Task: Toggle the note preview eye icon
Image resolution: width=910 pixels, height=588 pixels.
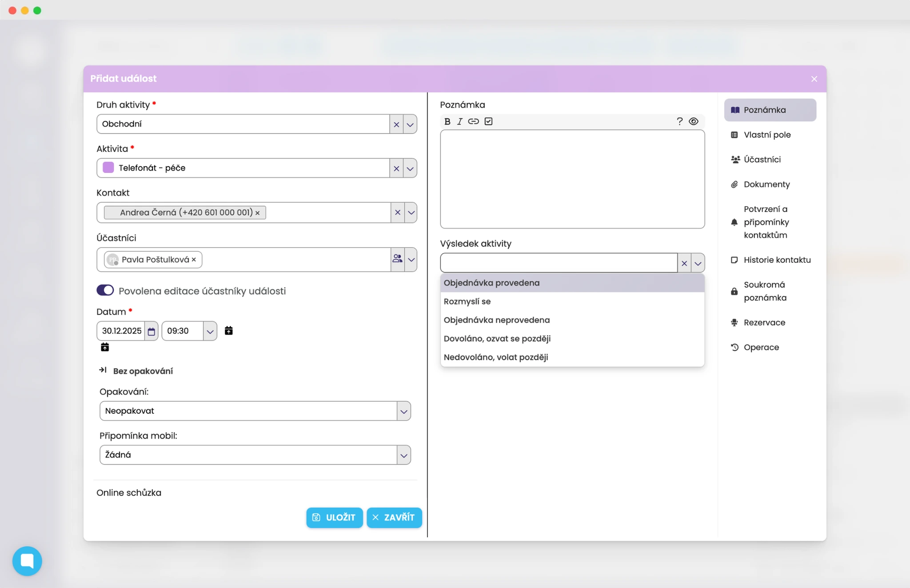Action: click(694, 121)
